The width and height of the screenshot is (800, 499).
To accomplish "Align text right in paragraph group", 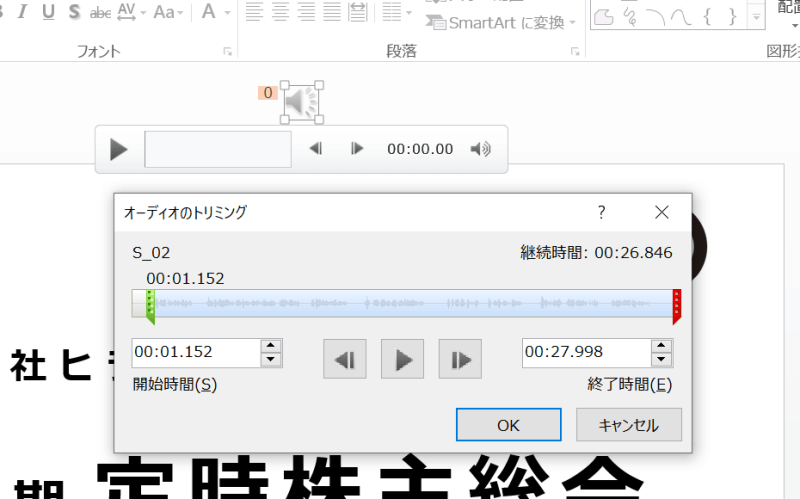I will [x=306, y=12].
